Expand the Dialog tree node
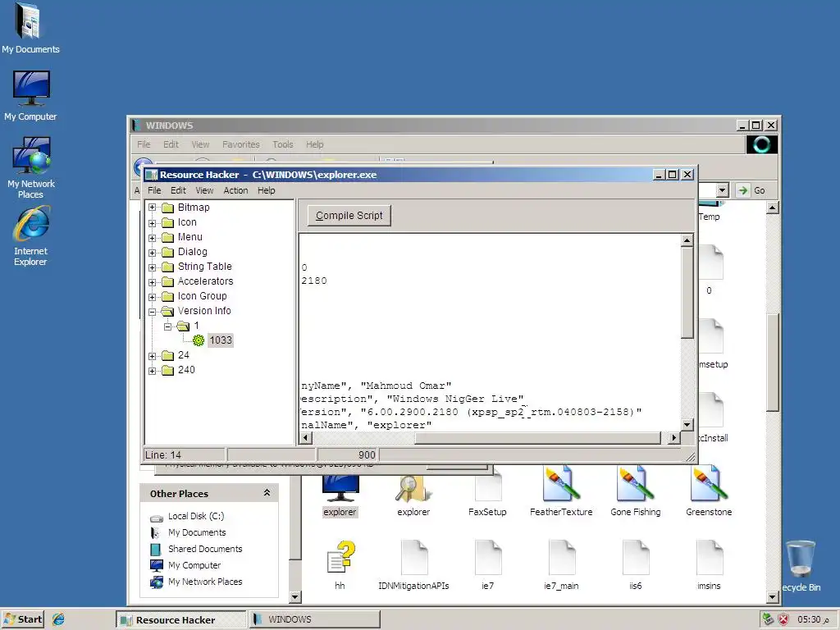Screen dimensions: 840x630 (152, 253)
